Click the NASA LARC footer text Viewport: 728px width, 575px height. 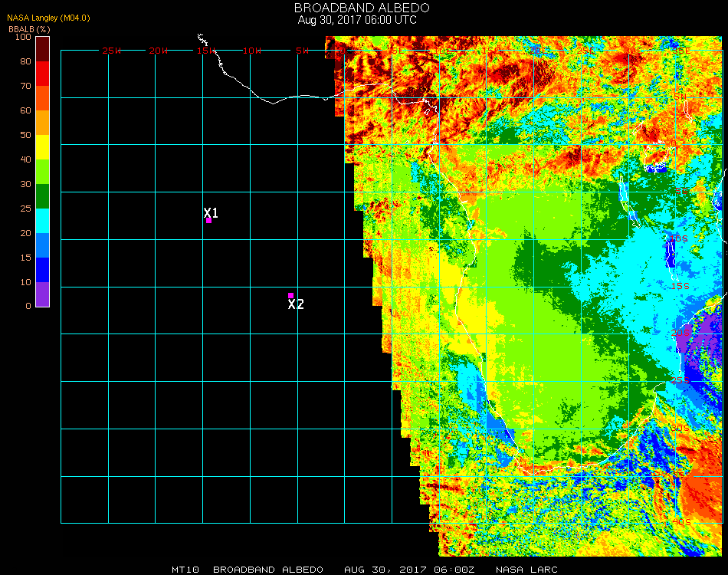coord(527,570)
